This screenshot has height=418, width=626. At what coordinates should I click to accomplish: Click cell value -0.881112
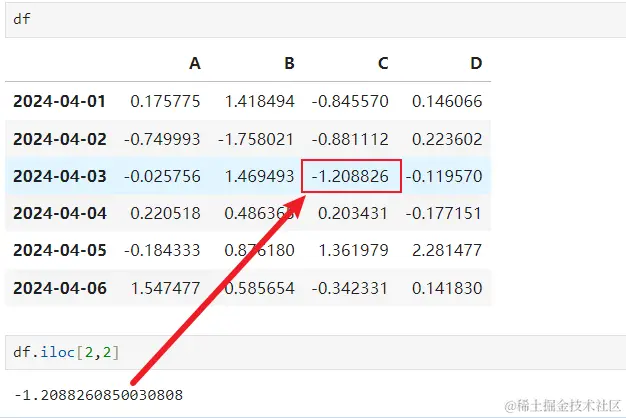350,139
